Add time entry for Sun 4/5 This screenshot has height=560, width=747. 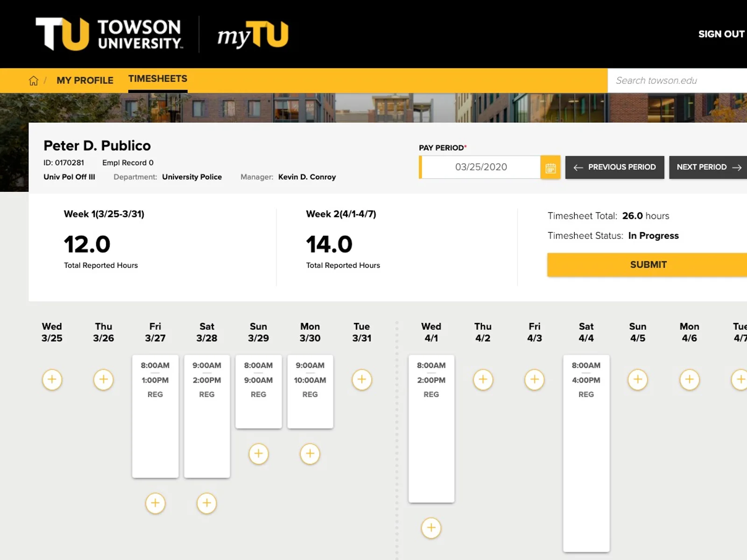point(638,379)
